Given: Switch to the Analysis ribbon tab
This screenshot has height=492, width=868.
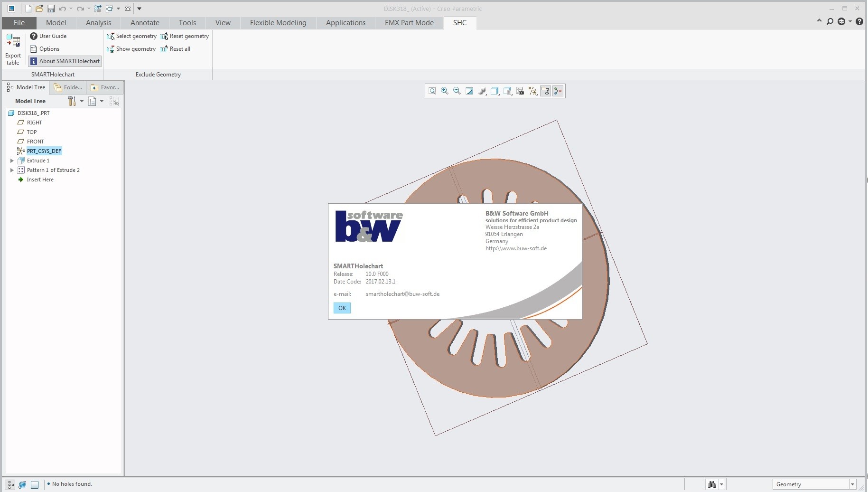Looking at the screenshot, I should [x=98, y=23].
